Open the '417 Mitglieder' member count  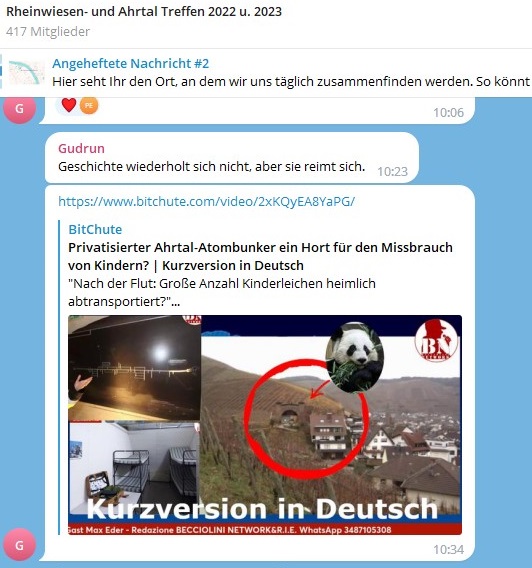pos(48,32)
